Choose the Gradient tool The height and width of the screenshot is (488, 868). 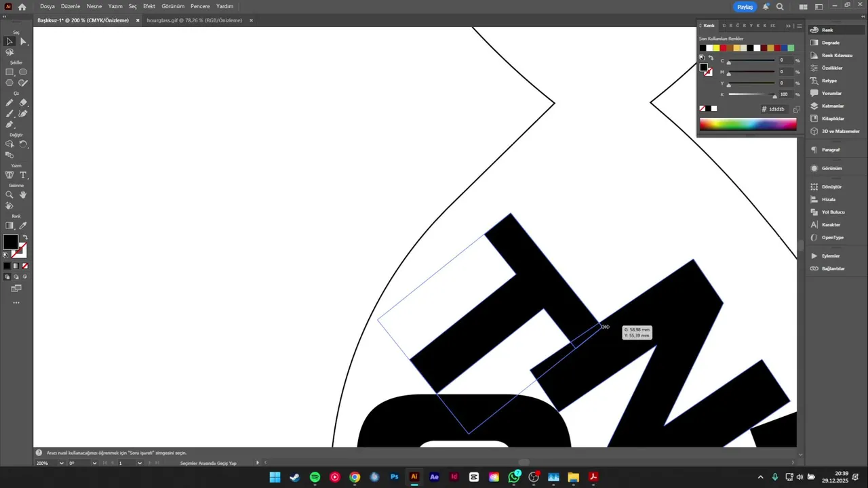point(9,226)
